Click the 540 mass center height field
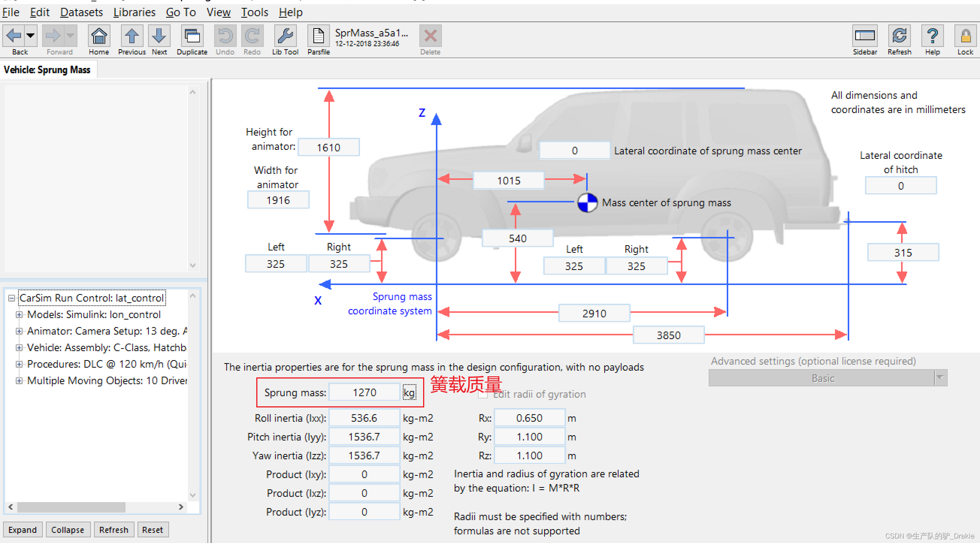Viewport: 980px width, 543px height. (517, 238)
